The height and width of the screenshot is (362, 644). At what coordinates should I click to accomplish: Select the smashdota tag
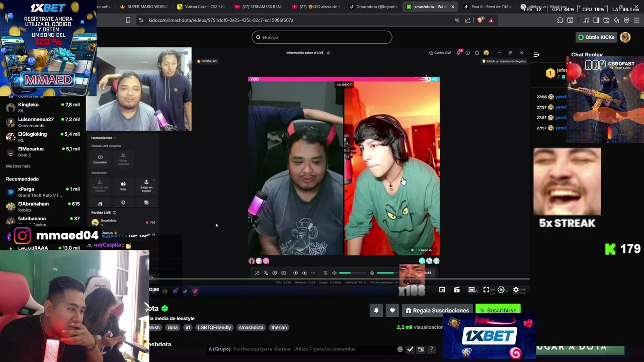pyautogui.click(x=251, y=327)
